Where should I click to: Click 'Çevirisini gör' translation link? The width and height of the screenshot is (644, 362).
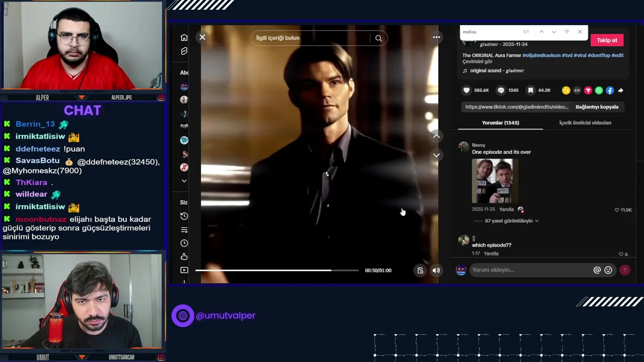tap(477, 61)
